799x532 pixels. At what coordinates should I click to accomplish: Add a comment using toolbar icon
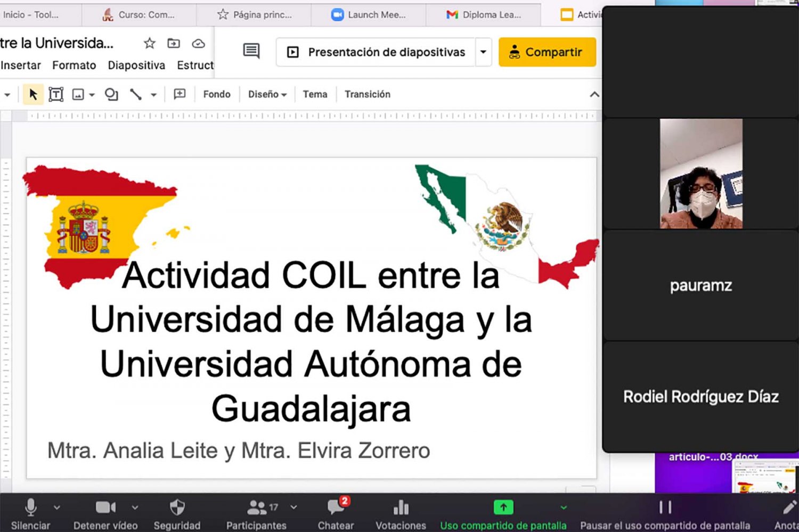[x=180, y=94]
